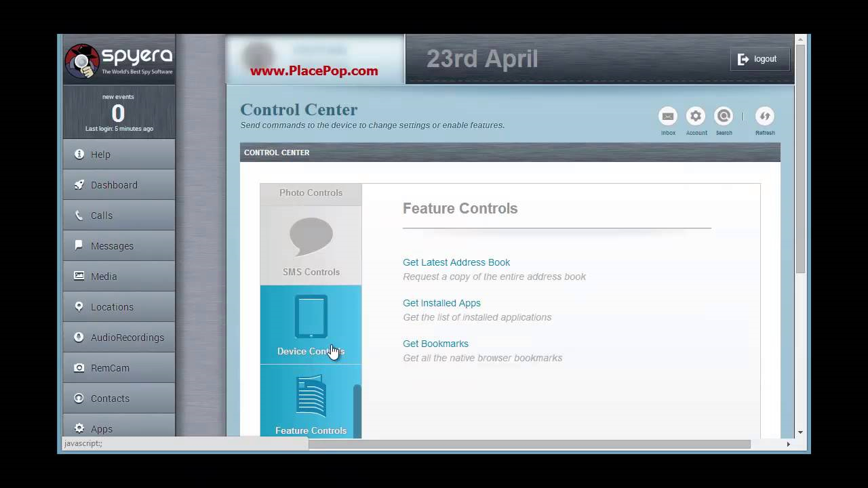
Task: Select the Feature Controls document icon
Action: (311, 396)
